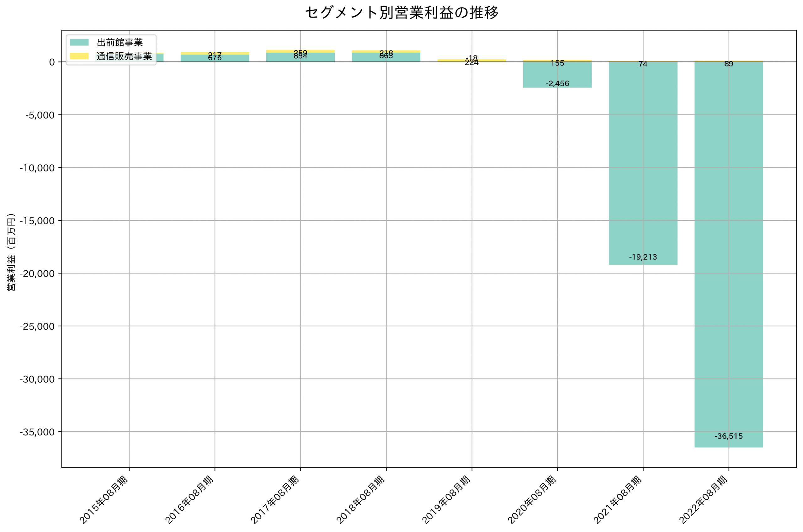Click the -15,000 y-axis tick label
Screen dimensions: 803x532
pos(37,221)
